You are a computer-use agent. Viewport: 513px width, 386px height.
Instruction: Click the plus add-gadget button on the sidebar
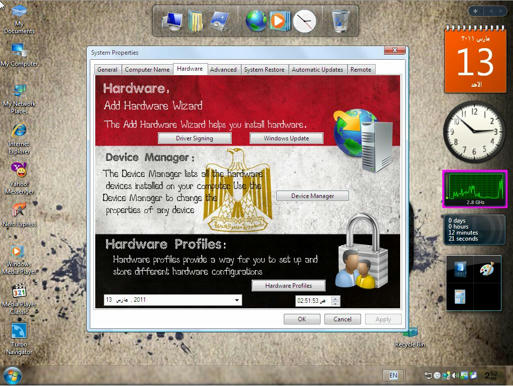[475, 11]
